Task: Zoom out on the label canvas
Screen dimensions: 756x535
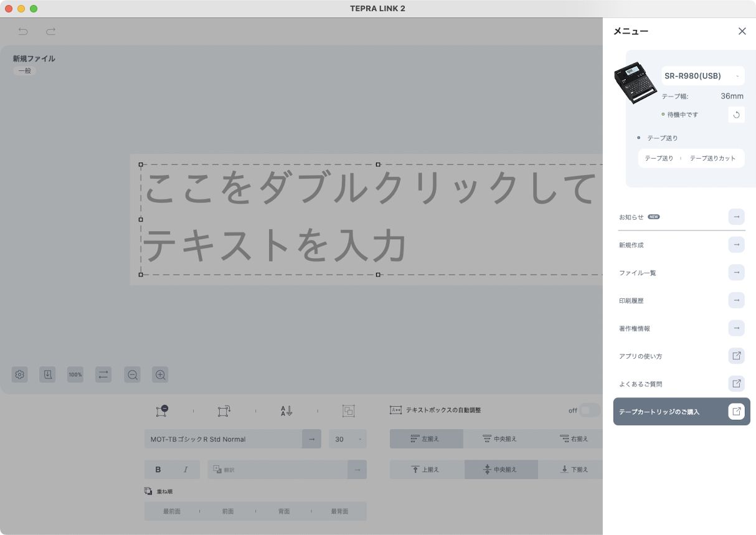Action: coord(132,374)
